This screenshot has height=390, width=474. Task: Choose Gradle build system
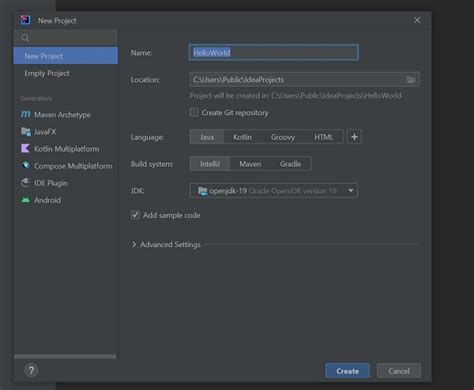click(x=290, y=164)
